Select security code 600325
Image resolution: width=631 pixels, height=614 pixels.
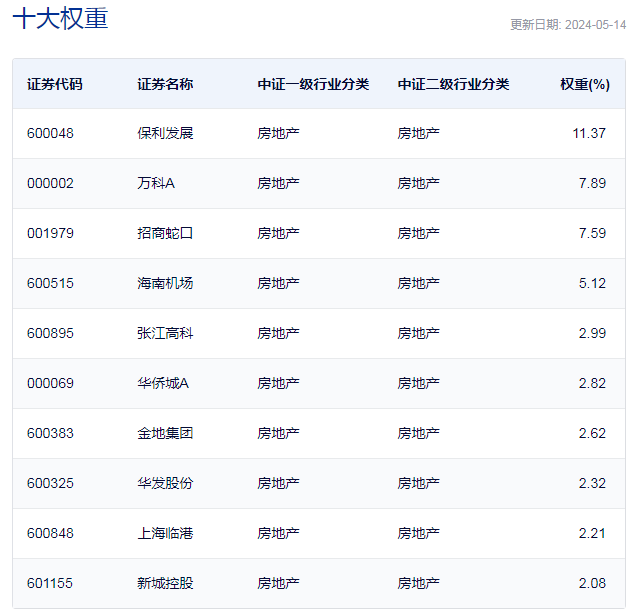coord(50,483)
